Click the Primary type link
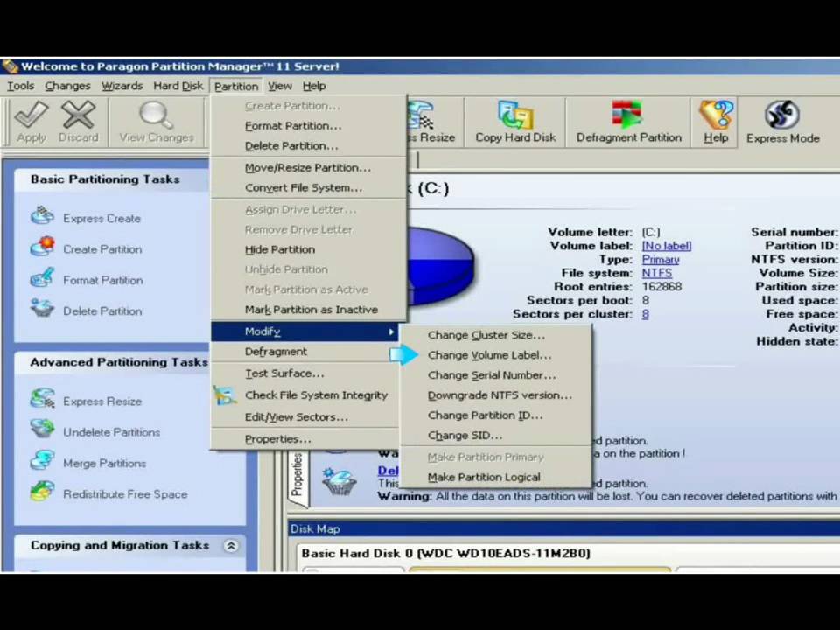 click(x=661, y=259)
